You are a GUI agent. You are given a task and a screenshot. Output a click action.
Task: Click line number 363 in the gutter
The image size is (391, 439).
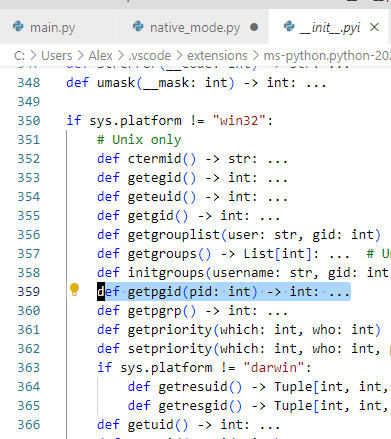(x=29, y=368)
